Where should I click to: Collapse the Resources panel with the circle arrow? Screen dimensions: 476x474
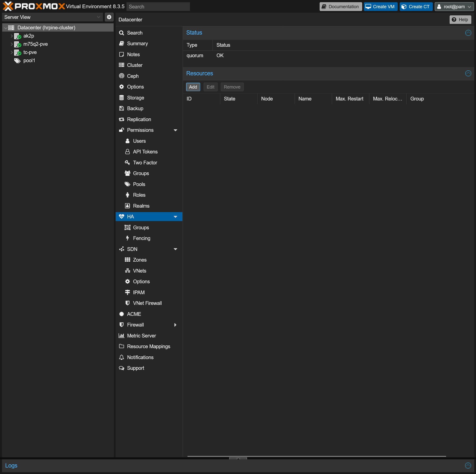coord(468,73)
